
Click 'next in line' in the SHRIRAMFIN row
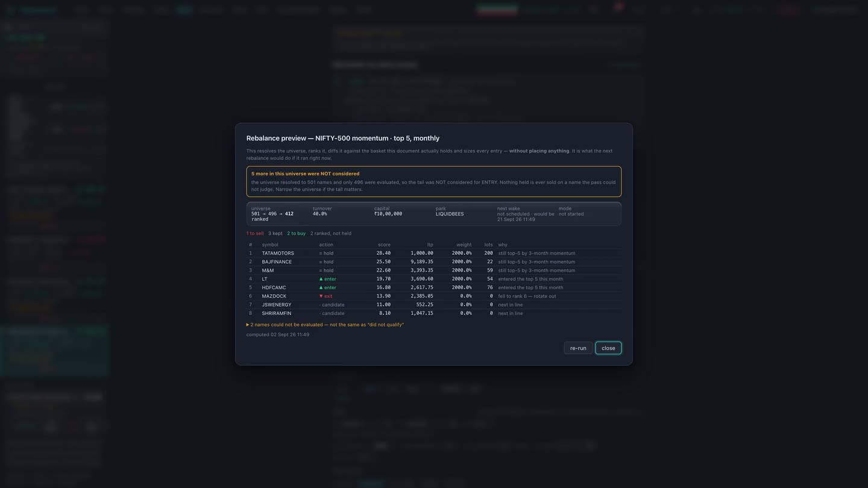tap(511, 313)
